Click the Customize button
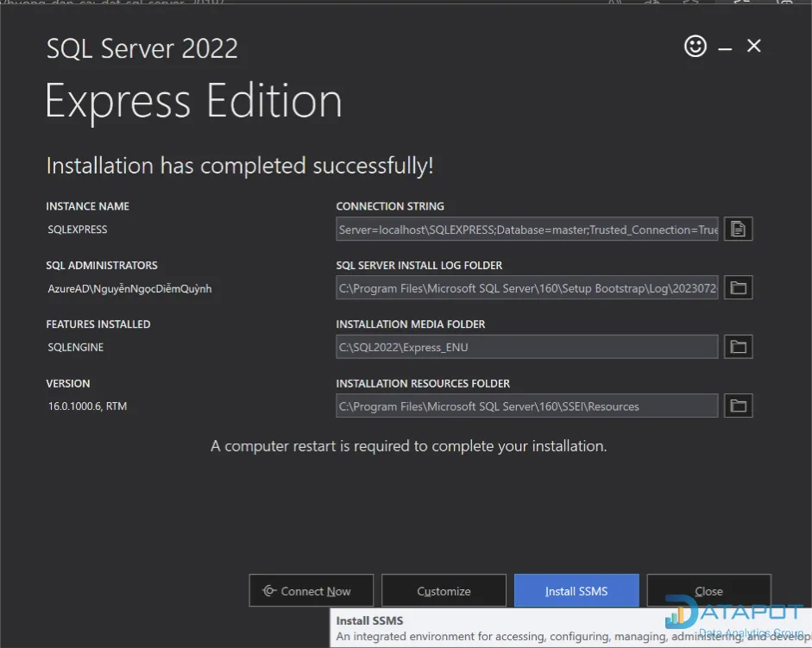 pyautogui.click(x=444, y=590)
